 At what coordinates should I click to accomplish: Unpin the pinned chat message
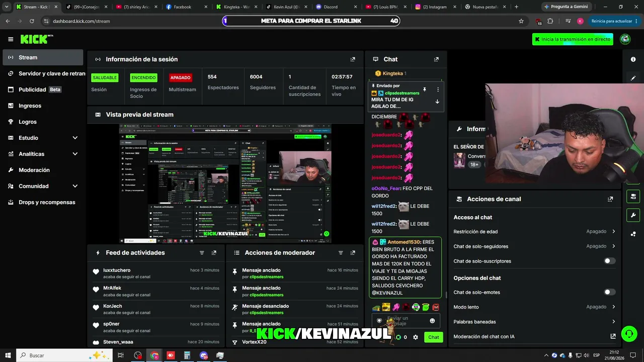425,89
